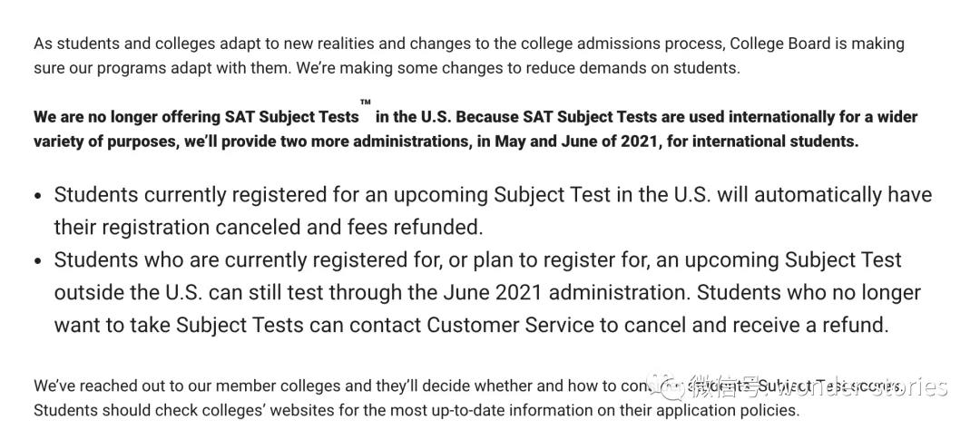Click the trademark symbol after SAT Subject Tests
This screenshot has width=980, height=430.
(366, 102)
